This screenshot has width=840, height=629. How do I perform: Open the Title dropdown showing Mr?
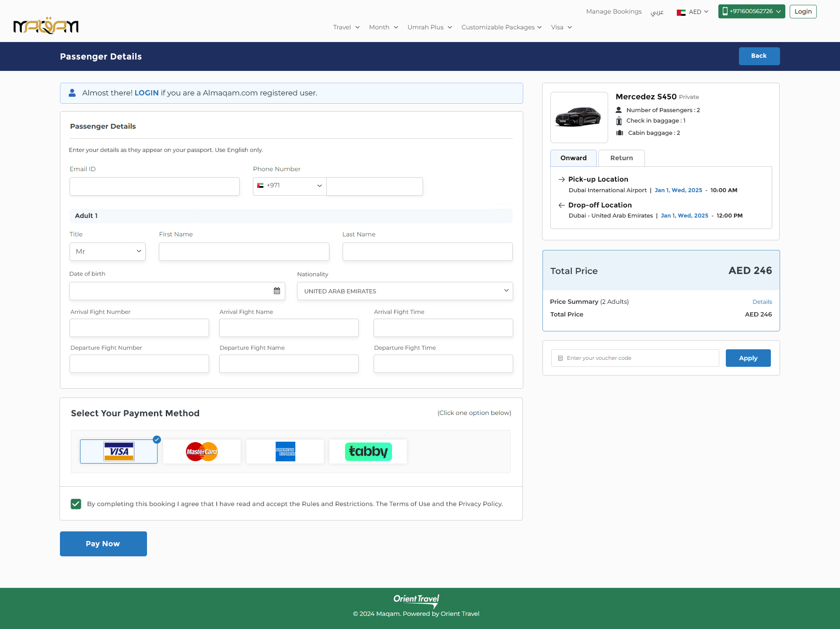[x=108, y=252]
